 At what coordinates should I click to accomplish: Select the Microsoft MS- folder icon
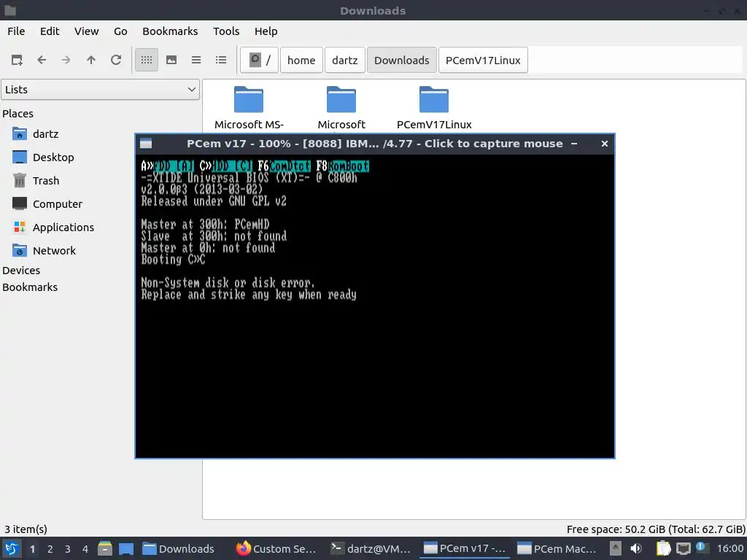(249, 99)
